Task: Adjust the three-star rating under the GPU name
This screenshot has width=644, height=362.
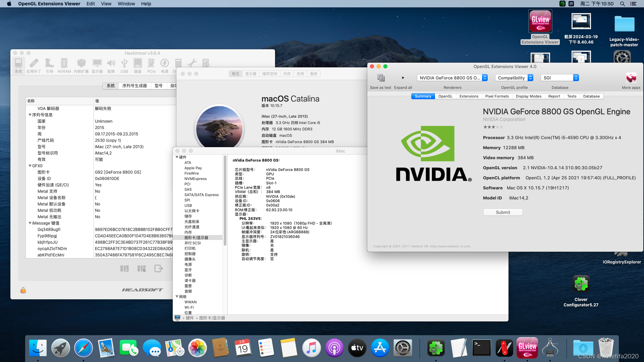Action: point(493,127)
